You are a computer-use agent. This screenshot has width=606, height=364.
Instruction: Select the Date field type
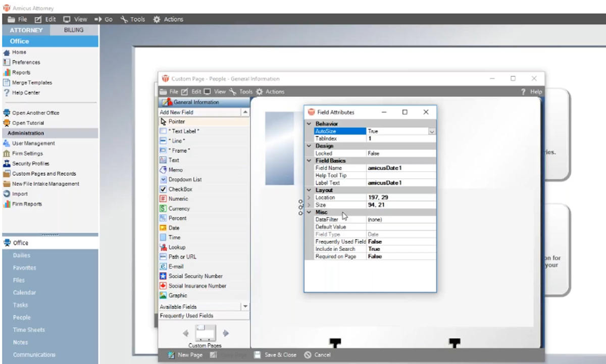pyautogui.click(x=204, y=228)
